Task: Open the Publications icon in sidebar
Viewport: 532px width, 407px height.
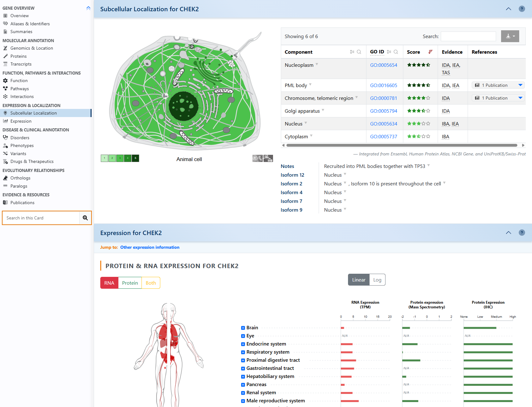Action: pos(6,202)
